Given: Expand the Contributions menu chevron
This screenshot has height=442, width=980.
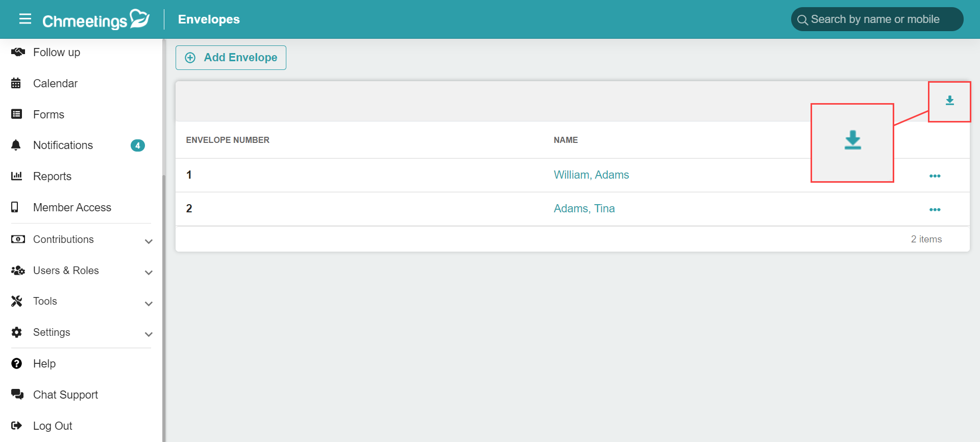Looking at the screenshot, I should (149, 241).
